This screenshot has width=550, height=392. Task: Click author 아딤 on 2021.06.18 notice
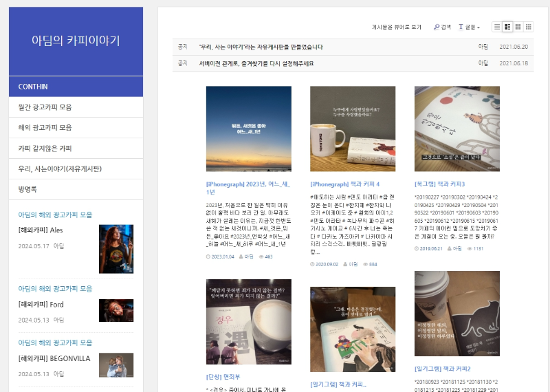point(483,63)
